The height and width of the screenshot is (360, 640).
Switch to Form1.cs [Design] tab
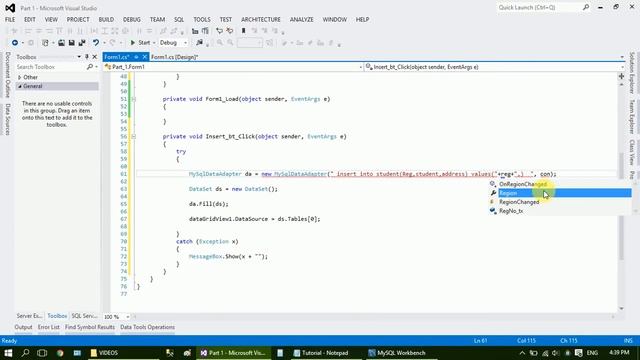[x=174, y=57]
